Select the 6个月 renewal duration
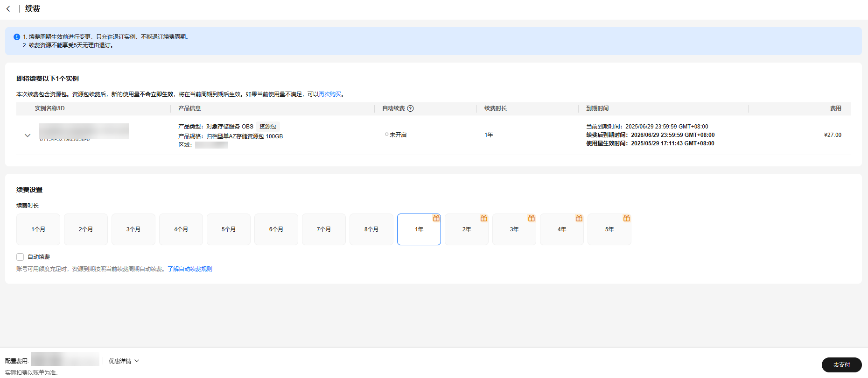868x378 pixels. (x=276, y=229)
